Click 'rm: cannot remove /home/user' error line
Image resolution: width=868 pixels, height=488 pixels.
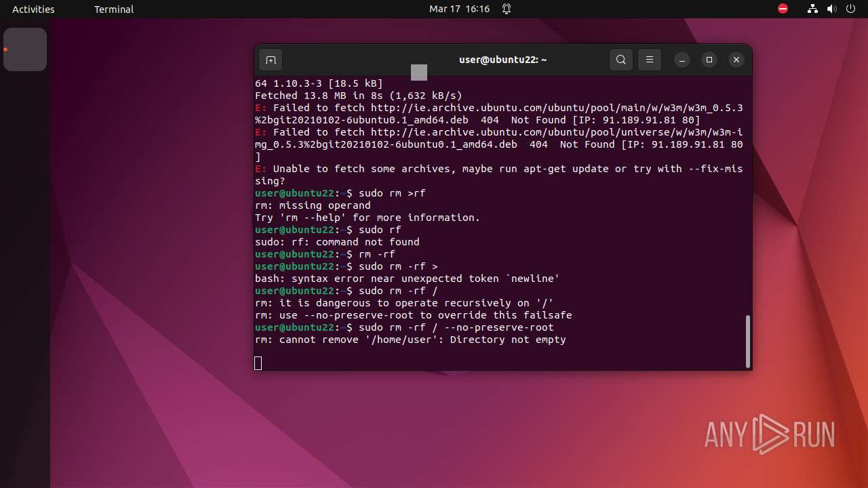tap(410, 340)
